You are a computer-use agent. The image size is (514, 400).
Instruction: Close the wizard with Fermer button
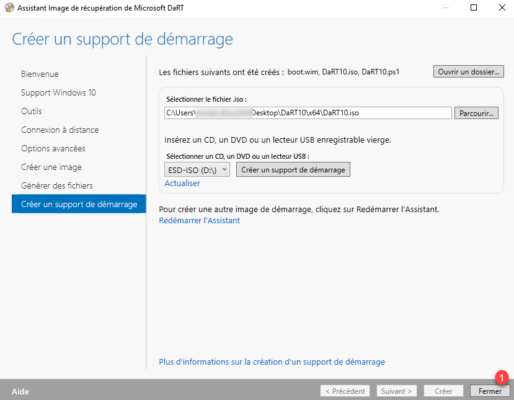tap(490, 391)
